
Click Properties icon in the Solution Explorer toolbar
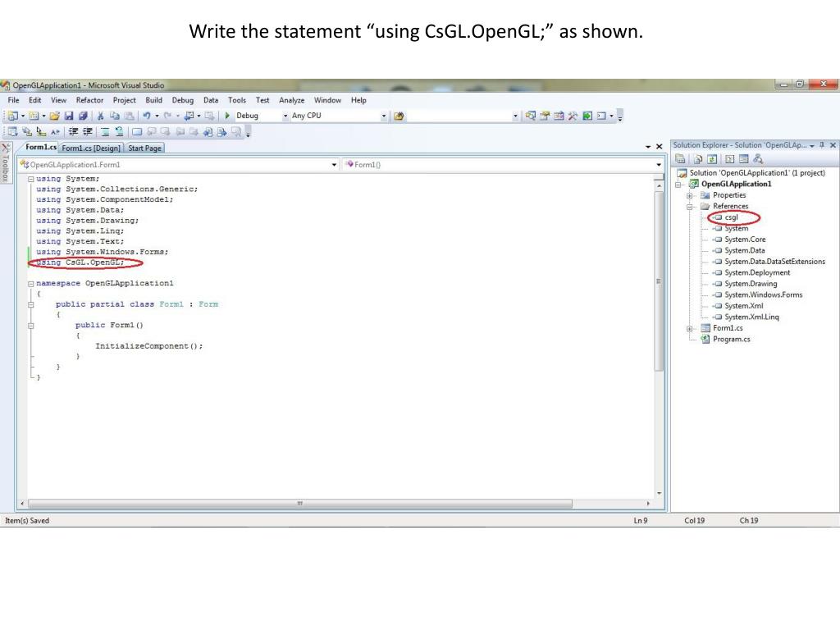[x=680, y=159]
